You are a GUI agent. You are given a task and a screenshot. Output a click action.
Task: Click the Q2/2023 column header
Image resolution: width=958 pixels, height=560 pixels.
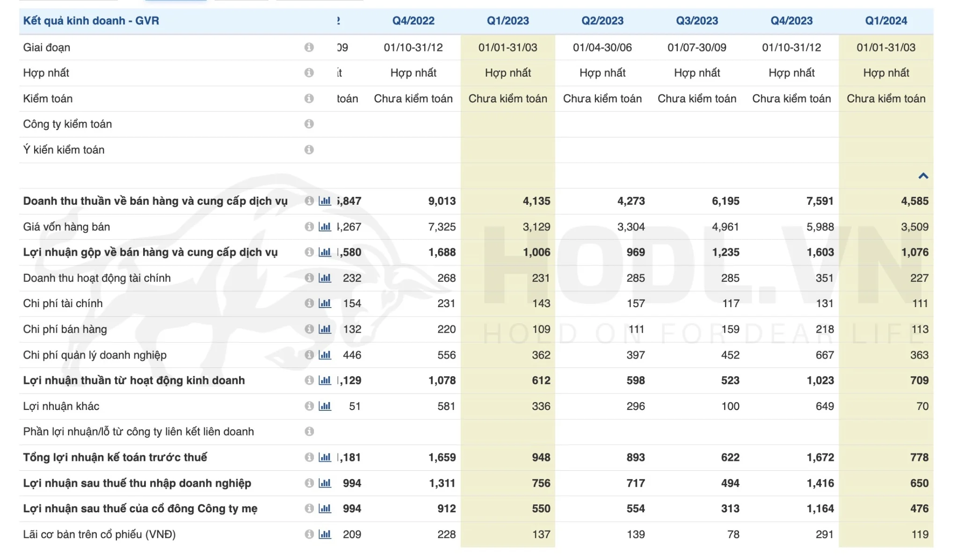coord(602,21)
